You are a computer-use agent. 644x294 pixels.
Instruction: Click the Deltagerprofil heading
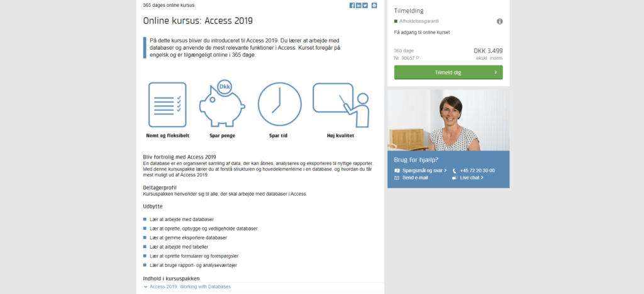point(160,188)
